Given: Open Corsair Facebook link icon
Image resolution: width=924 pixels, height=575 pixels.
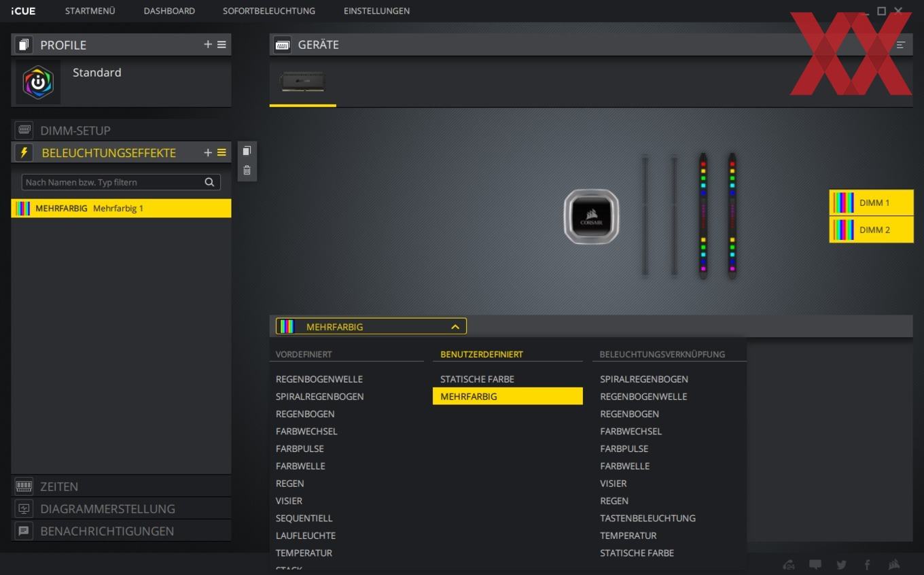Looking at the screenshot, I should click(x=867, y=565).
